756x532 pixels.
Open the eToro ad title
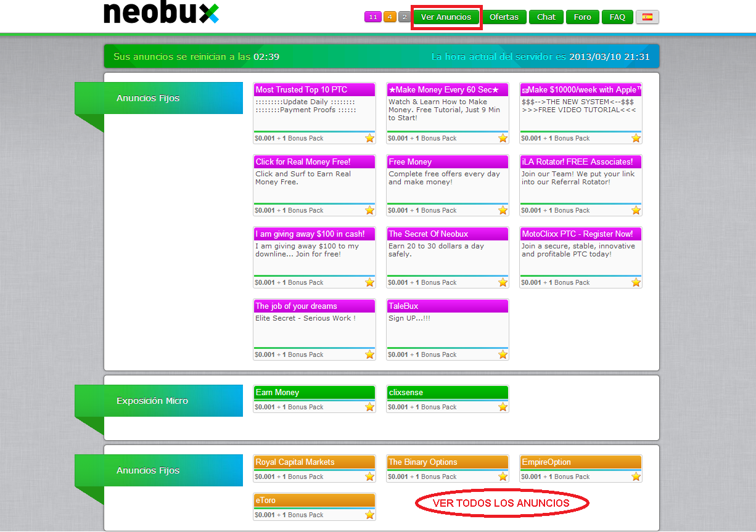click(314, 501)
